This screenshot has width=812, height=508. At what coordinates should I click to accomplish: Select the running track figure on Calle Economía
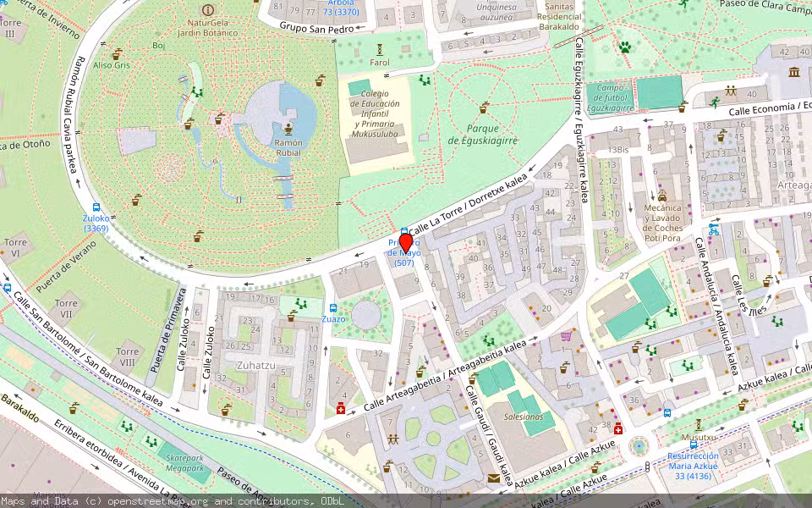point(716,102)
